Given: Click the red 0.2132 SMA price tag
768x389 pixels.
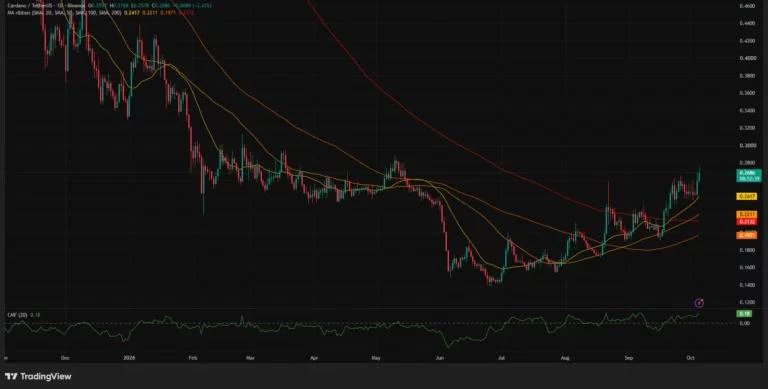Looking at the screenshot, I should tap(747, 221).
